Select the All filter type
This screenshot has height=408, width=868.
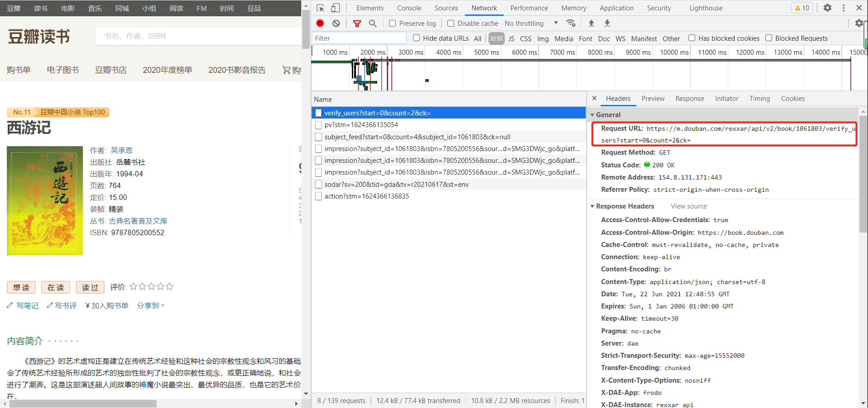click(x=478, y=38)
